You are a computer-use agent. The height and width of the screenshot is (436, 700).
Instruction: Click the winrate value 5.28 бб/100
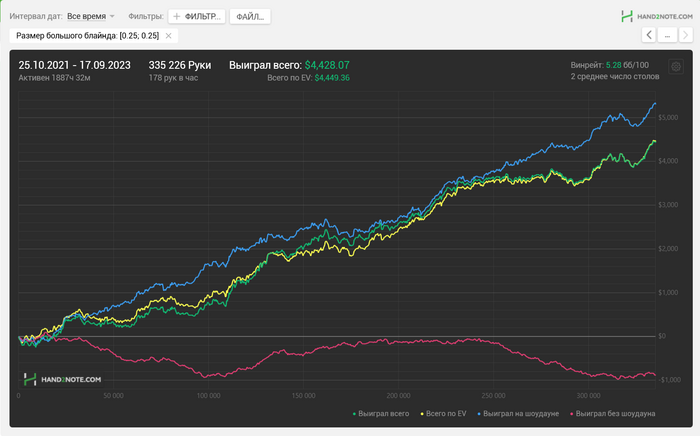627,65
